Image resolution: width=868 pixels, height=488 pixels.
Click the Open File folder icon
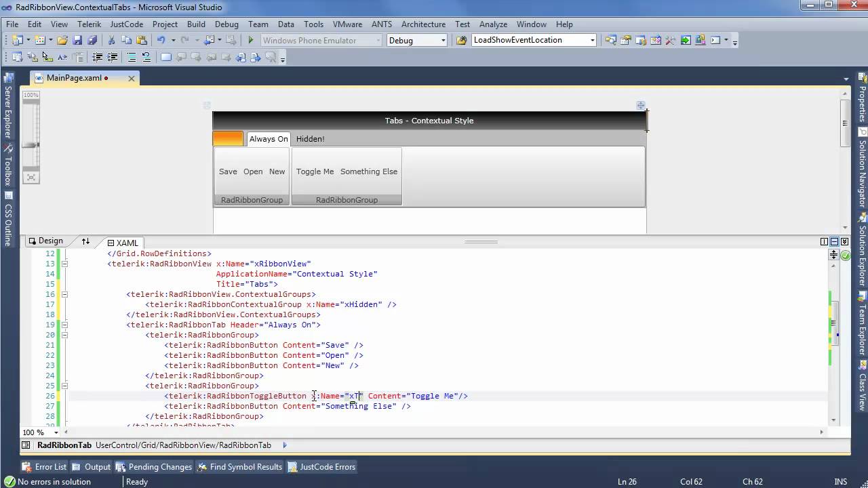[62, 40]
